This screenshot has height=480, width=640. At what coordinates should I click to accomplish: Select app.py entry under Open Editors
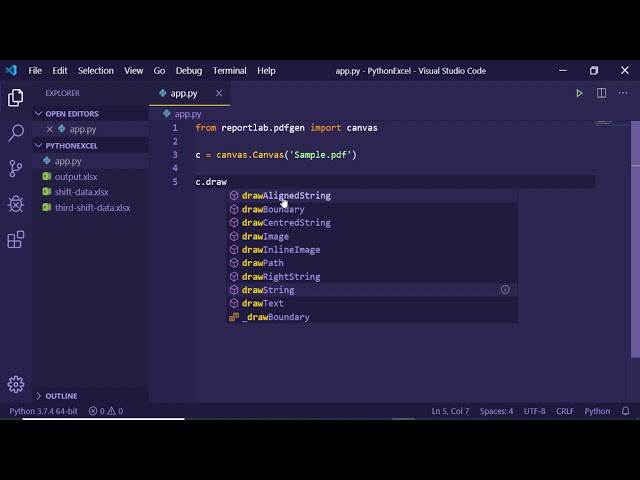(x=91, y=129)
